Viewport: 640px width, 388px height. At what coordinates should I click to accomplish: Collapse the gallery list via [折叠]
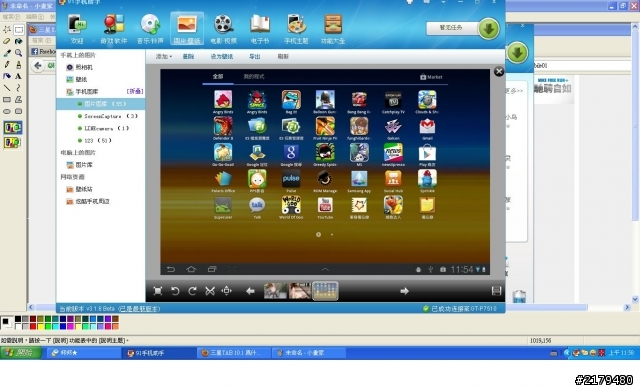pos(135,91)
